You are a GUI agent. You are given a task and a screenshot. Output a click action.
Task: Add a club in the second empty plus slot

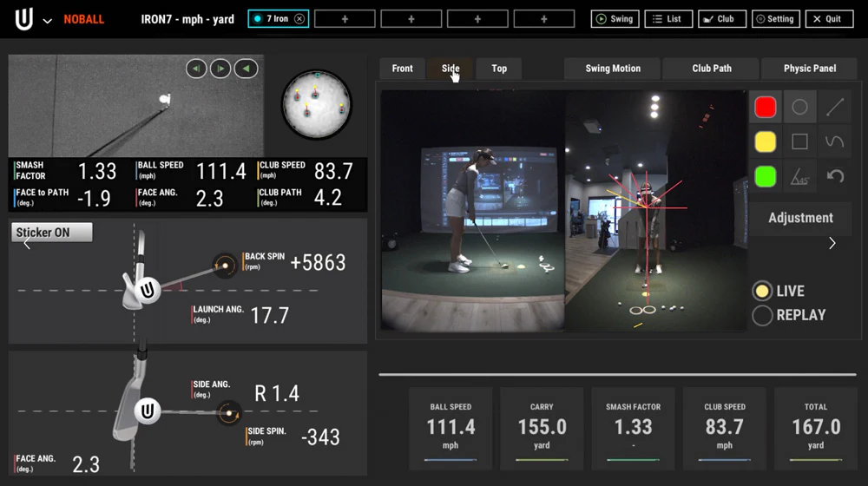[x=411, y=19]
